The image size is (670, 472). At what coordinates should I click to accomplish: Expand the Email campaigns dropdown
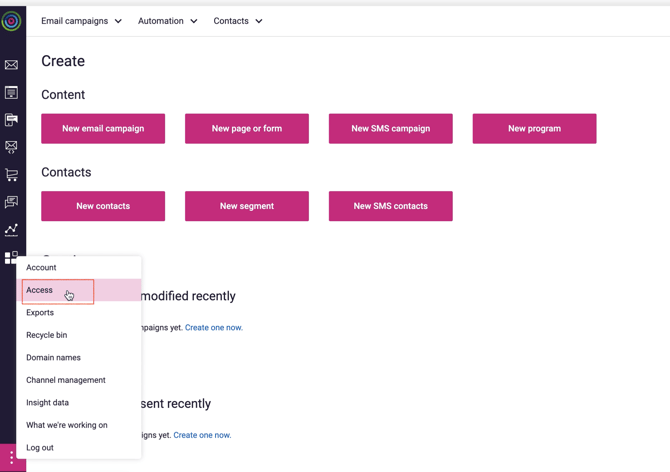point(81,21)
